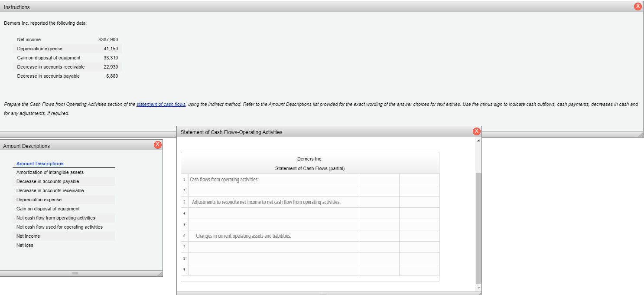The height and width of the screenshot is (295, 644).
Task: Click Adjustments to reconcile net income row
Action: pyautogui.click(x=273, y=202)
